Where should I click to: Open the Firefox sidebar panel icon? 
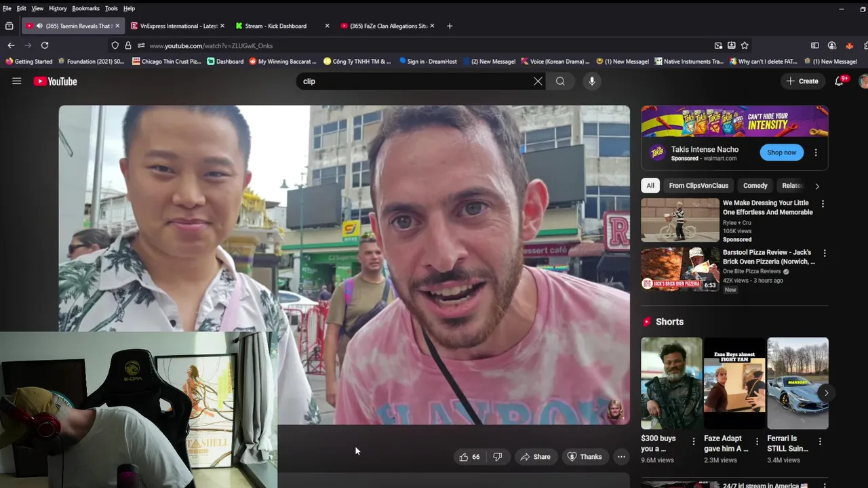(x=815, y=45)
